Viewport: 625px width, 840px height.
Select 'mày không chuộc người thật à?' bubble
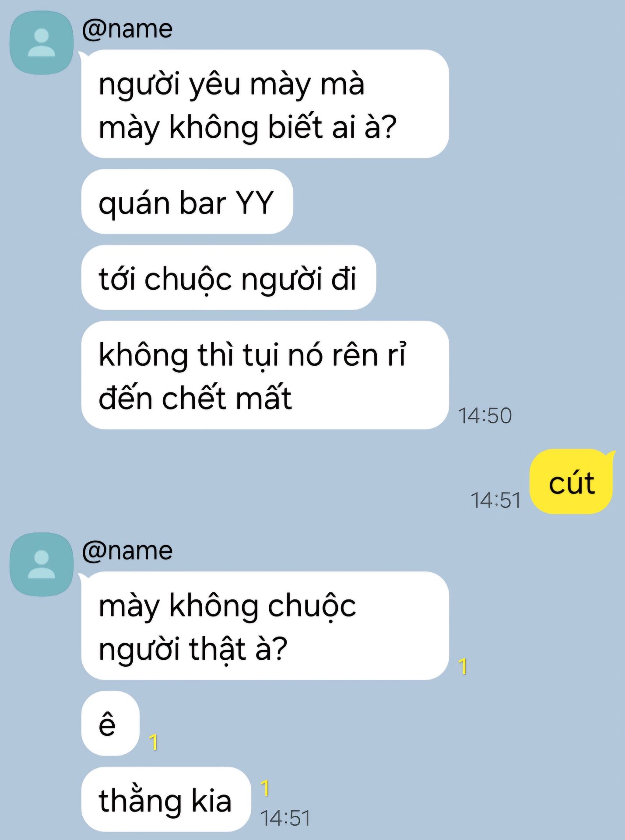[x=265, y=626]
